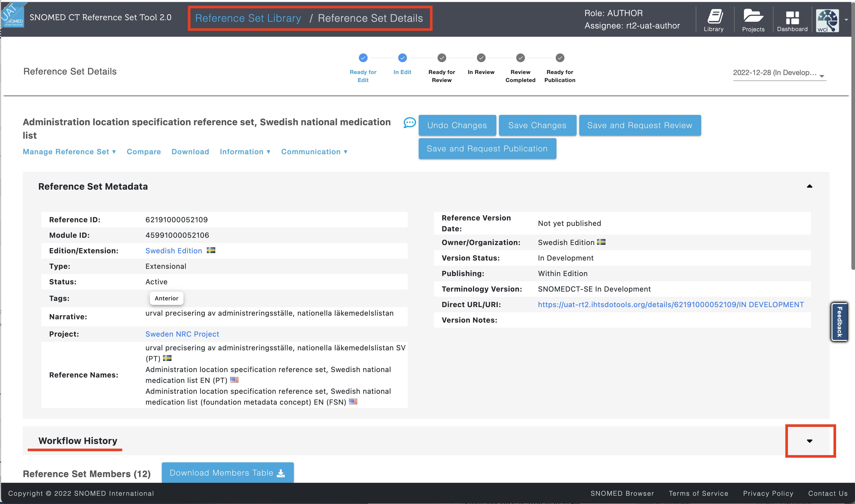Click the Ready for Edit step circle
This screenshot has height=504, width=855.
(x=363, y=58)
